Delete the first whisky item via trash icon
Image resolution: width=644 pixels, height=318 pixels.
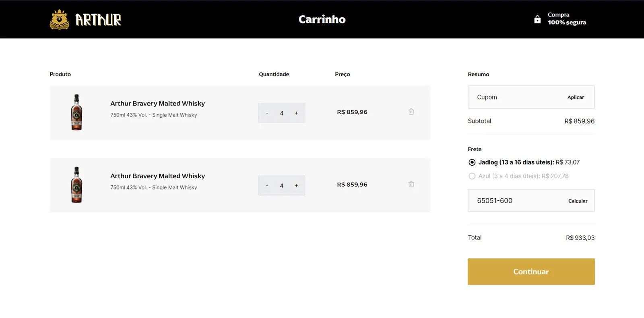click(x=411, y=112)
